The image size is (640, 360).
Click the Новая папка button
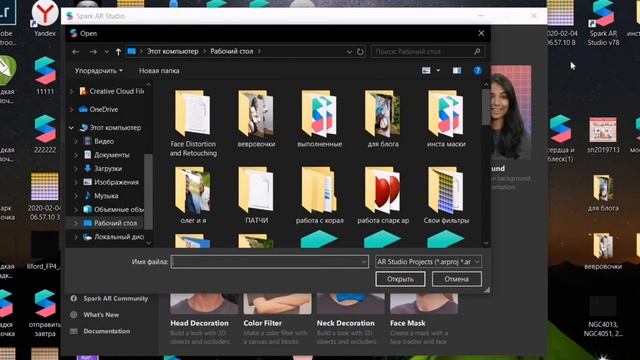[159, 71]
